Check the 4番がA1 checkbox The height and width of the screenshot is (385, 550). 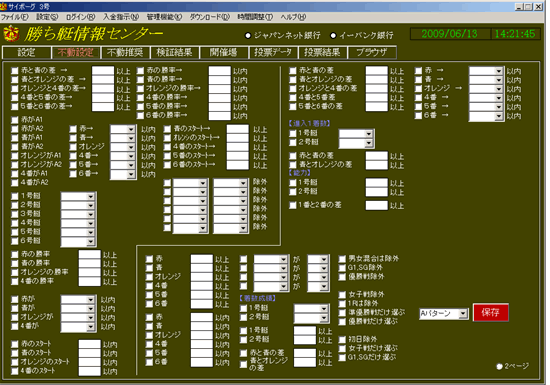click(15, 174)
